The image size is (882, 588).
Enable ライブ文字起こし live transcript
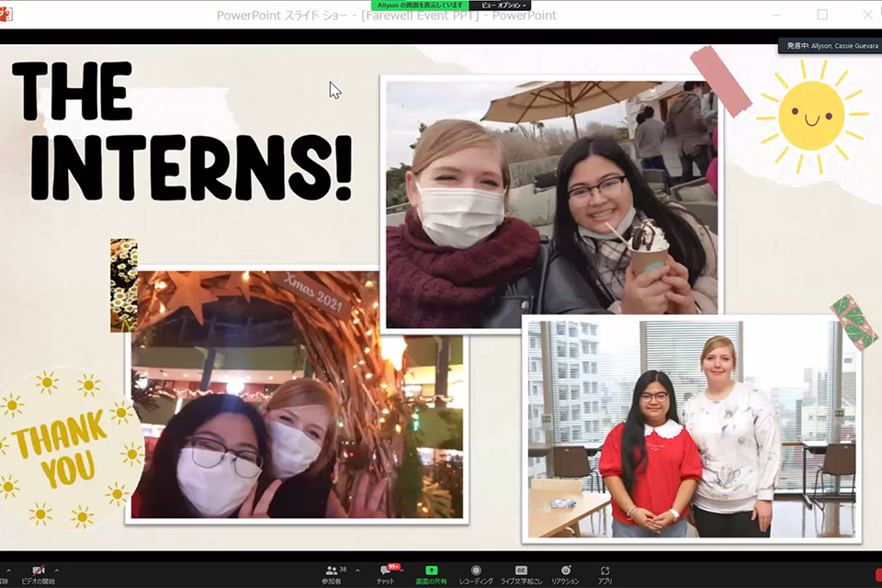522,574
